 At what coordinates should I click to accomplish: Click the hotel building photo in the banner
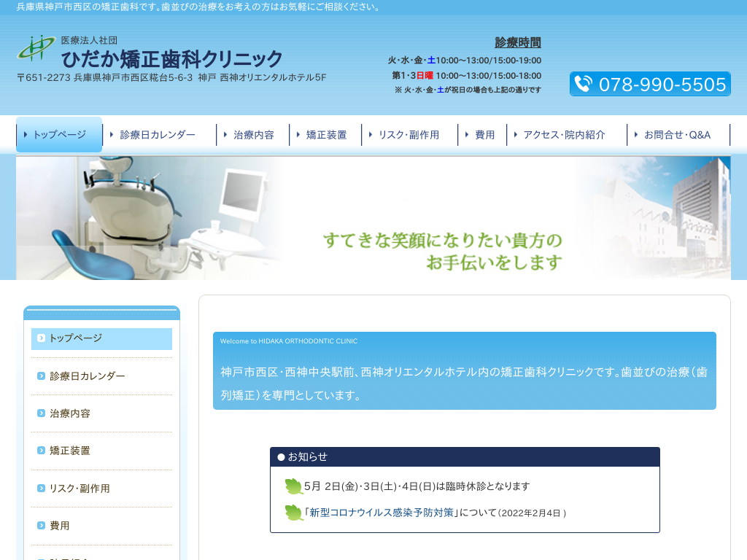(653, 218)
